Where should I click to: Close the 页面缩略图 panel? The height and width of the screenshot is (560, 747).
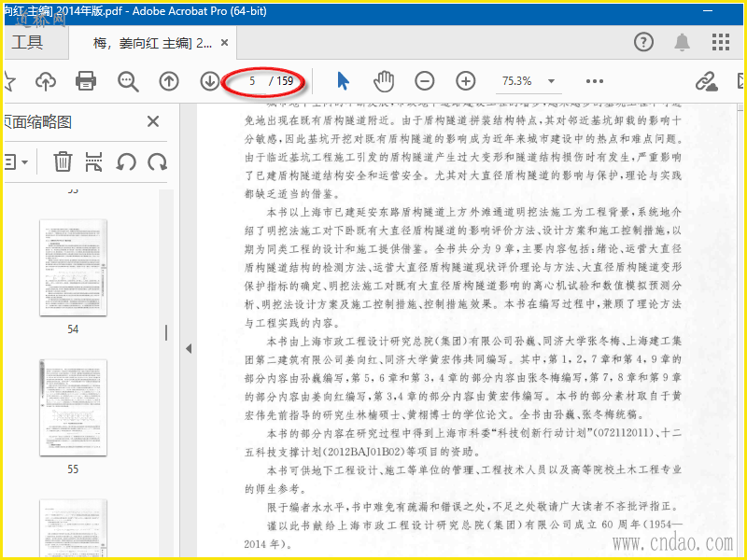tap(153, 121)
